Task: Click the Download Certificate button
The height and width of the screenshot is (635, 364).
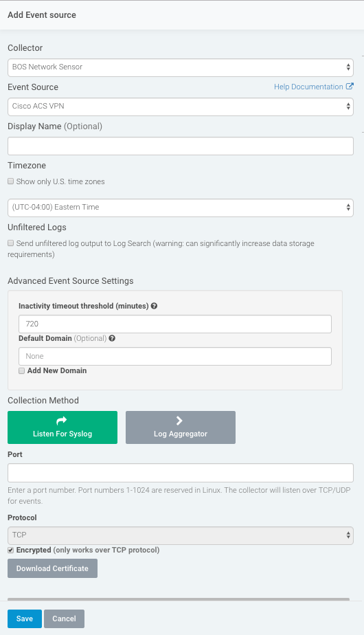Action: pyautogui.click(x=53, y=568)
